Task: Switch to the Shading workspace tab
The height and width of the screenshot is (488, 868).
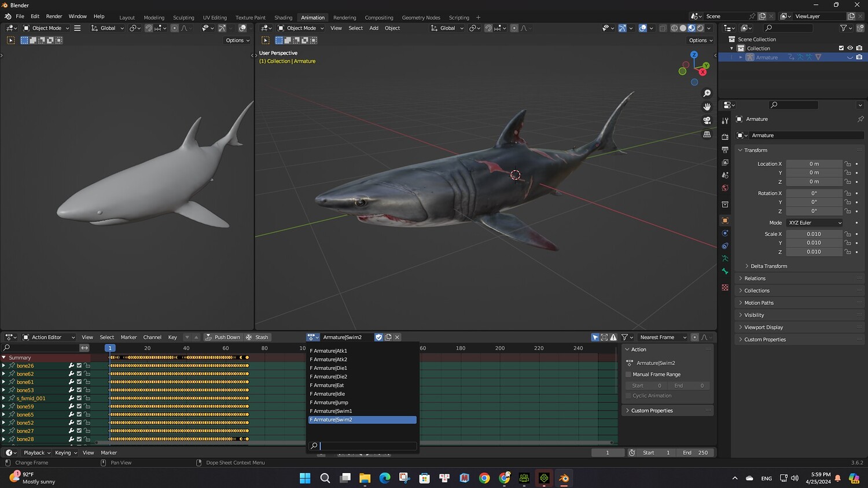Action: (283, 17)
